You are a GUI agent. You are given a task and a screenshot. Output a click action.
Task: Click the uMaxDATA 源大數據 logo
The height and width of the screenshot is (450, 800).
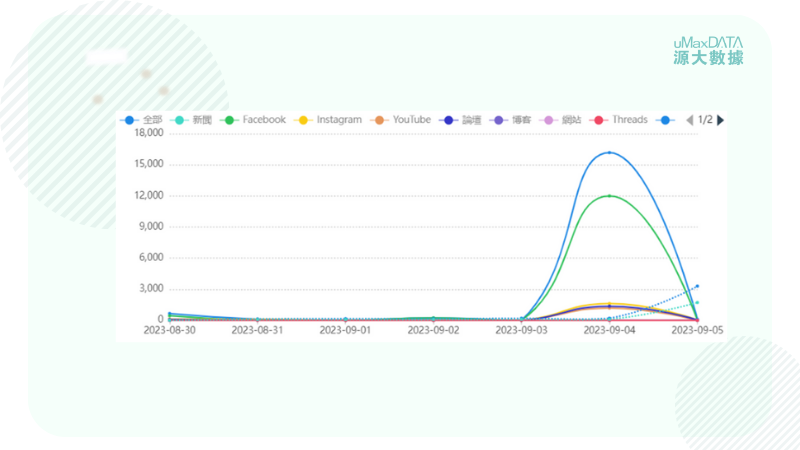(x=708, y=51)
